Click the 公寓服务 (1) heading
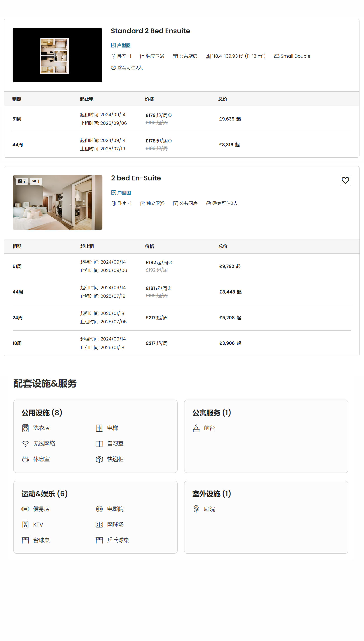The image size is (364, 641). tap(211, 413)
